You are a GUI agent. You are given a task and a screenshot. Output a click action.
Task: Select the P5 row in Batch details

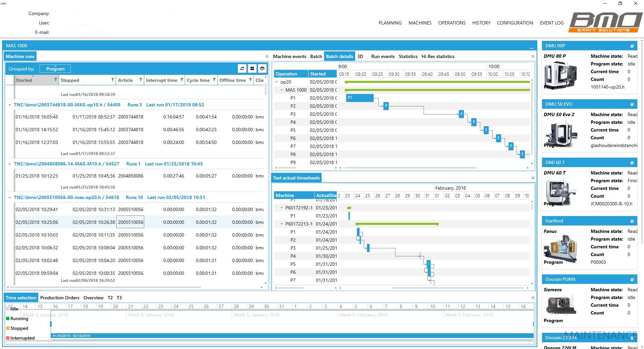[x=305, y=130]
